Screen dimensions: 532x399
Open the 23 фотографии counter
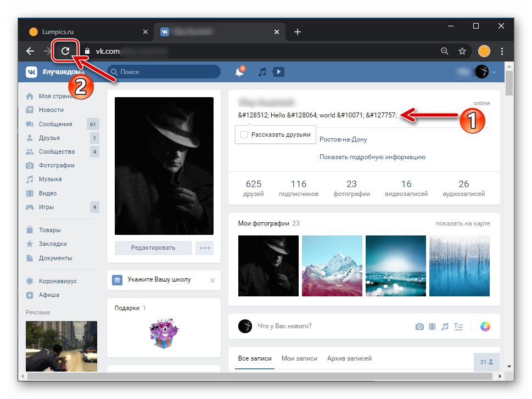(351, 188)
